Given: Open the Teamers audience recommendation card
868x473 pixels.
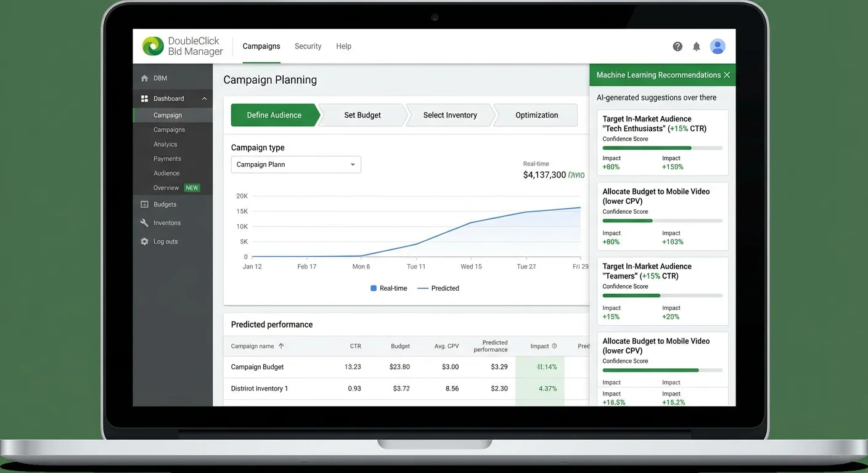Looking at the screenshot, I should tap(663, 291).
